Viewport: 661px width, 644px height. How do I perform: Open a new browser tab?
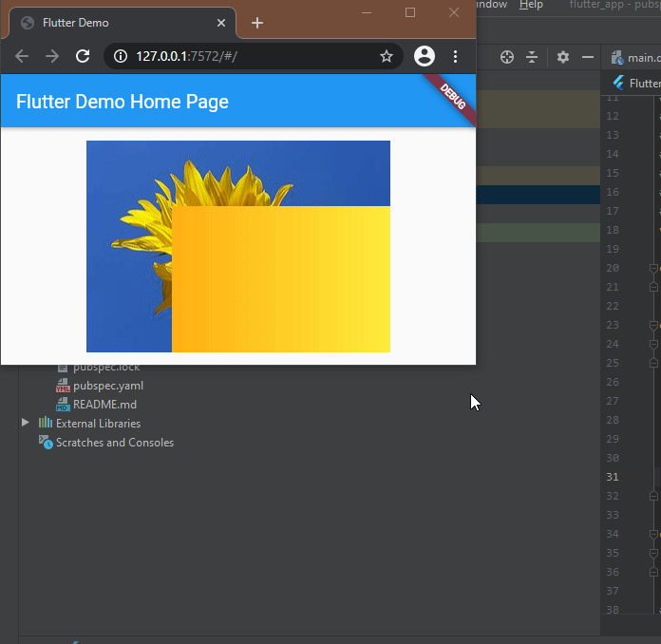[257, 23]
